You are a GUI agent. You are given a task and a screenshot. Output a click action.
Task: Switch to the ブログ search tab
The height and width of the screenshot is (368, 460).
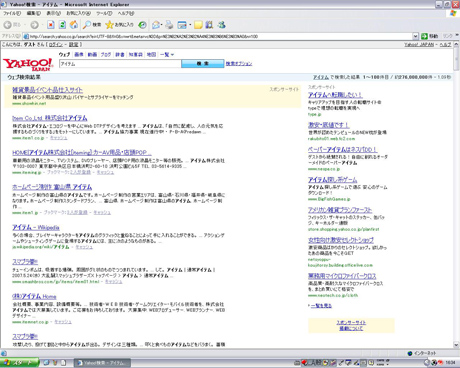pos(106,54)
